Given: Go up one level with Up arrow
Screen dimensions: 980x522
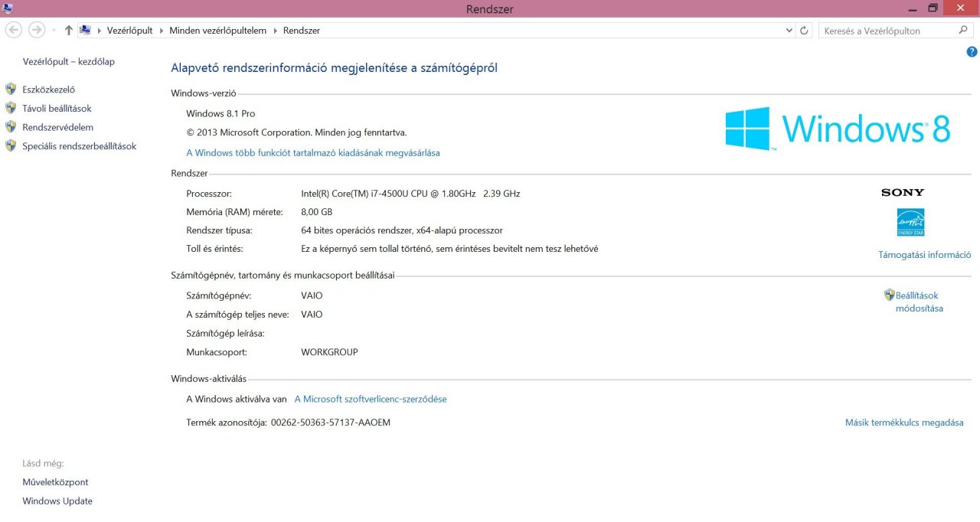Looking at the screenshot, I should tap(69, 30).
